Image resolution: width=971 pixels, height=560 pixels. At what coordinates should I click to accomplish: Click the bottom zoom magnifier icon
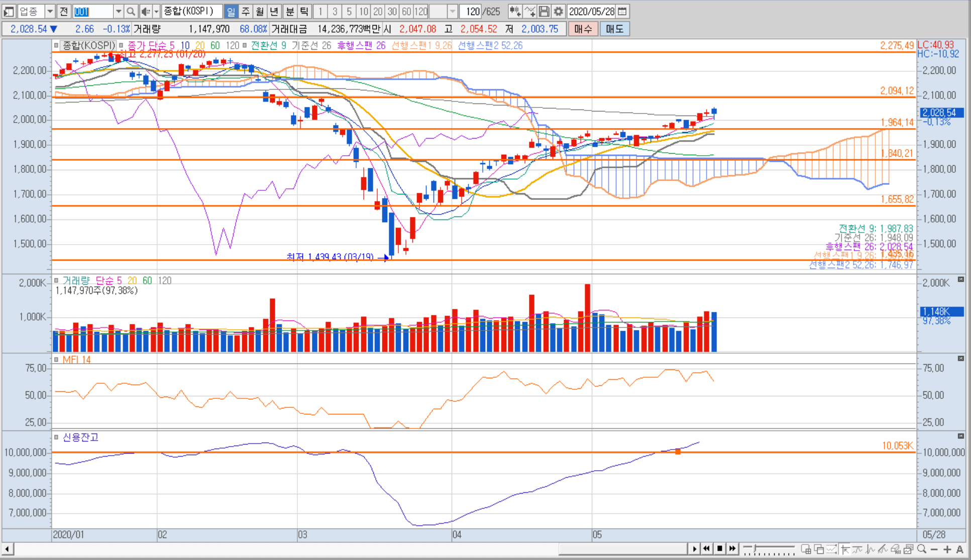(x=921, y=549)
